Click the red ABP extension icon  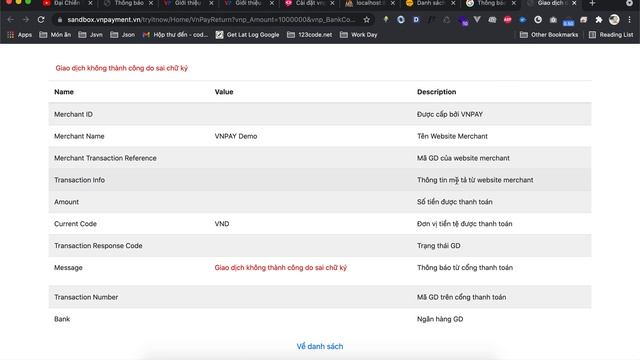point(507,20)
